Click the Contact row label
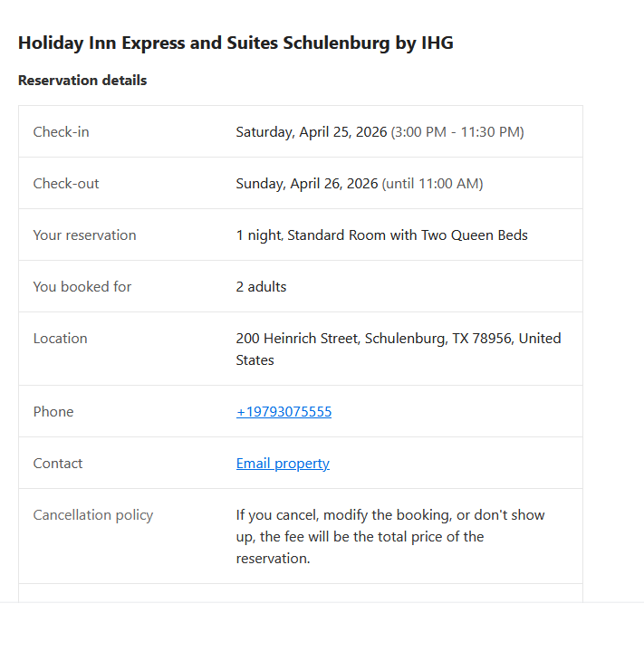644x661 pixels. coord(58,464)
